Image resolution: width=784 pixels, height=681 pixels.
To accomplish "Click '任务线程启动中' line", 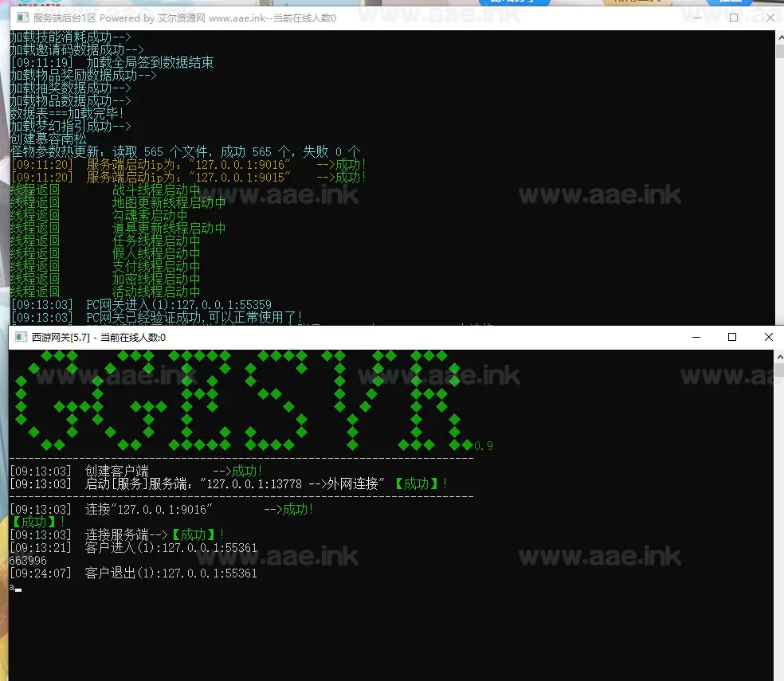I will click(x=105, y=241).
